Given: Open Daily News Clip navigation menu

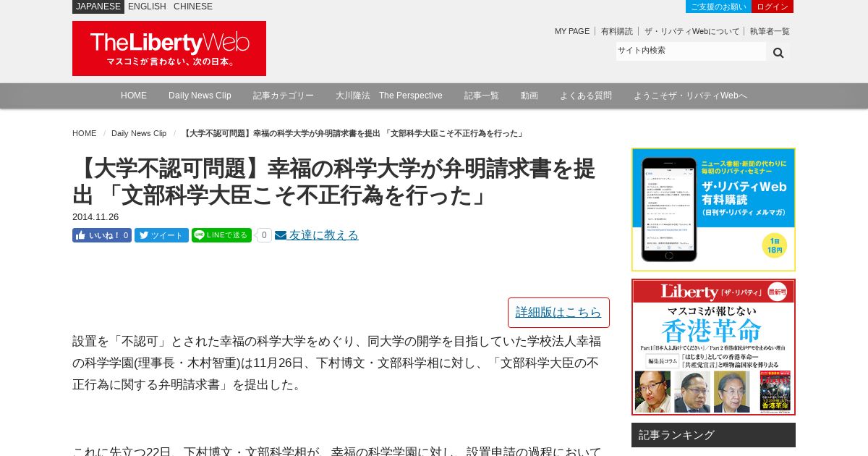Looking at the screenshot, I should [x=200, y=96].
